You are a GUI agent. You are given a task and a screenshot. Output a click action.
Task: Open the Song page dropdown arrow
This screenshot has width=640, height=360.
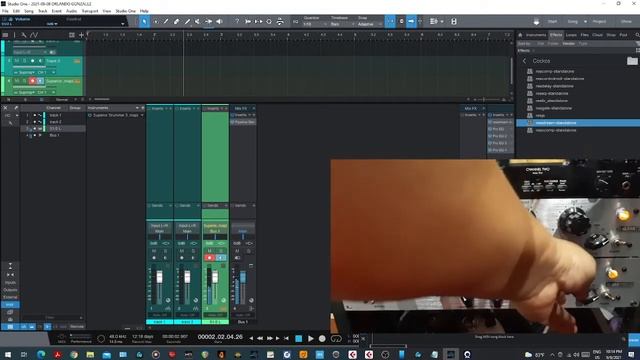coord(585,21)
